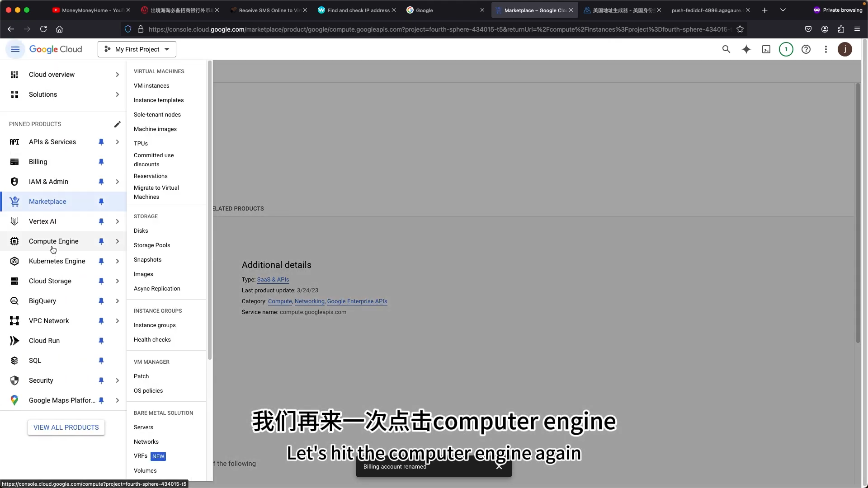
Task: Select Instance templates menu item
Action: [x=159, y=100]
